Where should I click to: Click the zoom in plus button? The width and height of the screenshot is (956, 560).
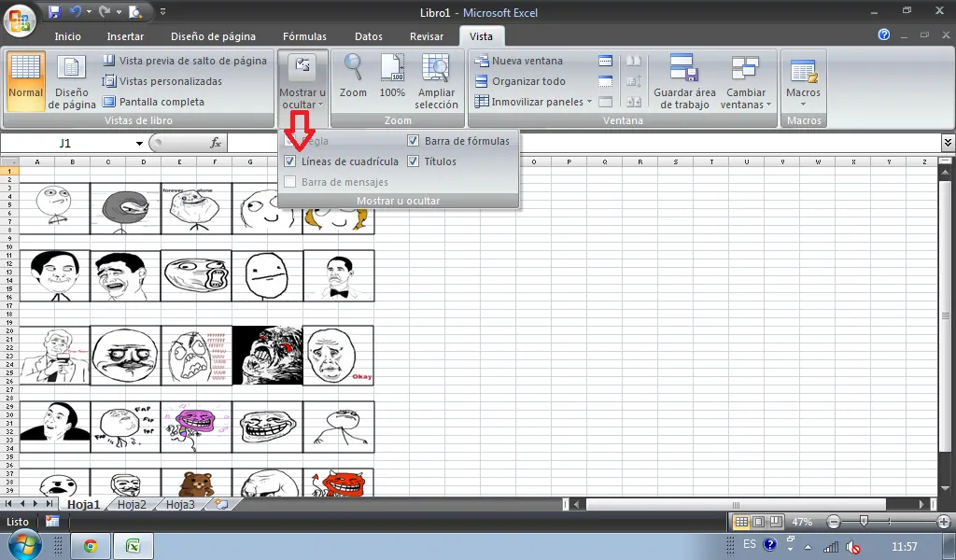click(x=944, y=522)
